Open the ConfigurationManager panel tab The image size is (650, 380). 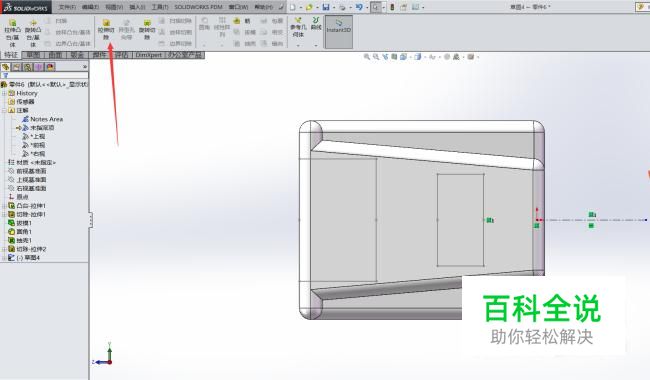tap(27, 67)
